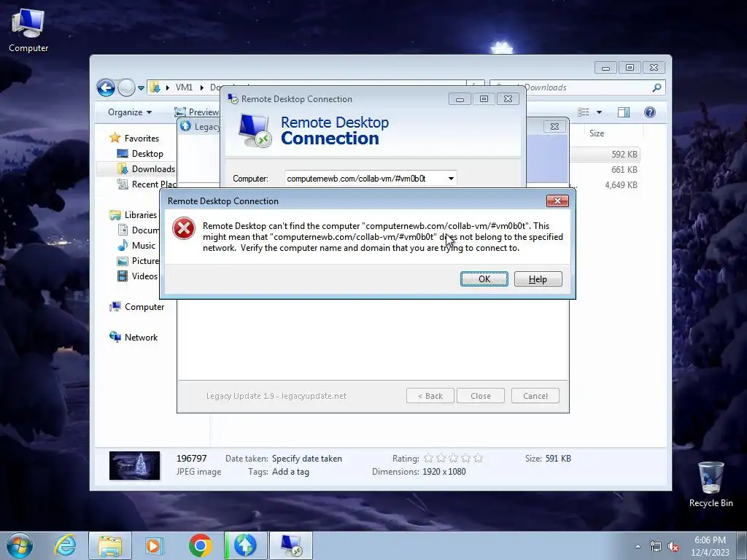Open Windows Explorer from the taskbar
Viewport: 747px width, 560px height.
coord(110,545)
